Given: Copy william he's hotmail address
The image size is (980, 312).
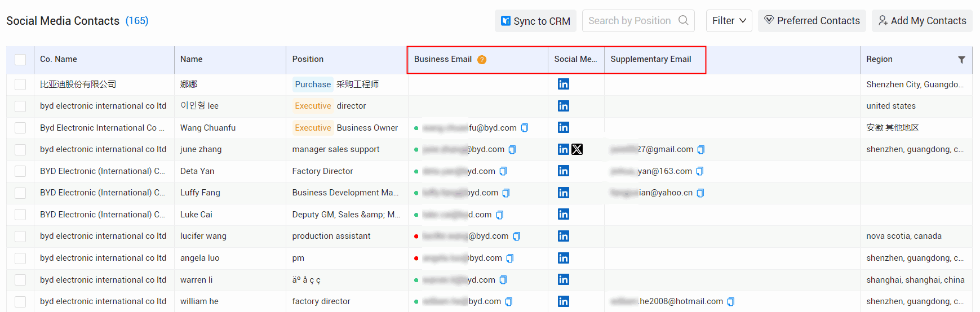Looking at the screenshot, I should pos(731,301).
